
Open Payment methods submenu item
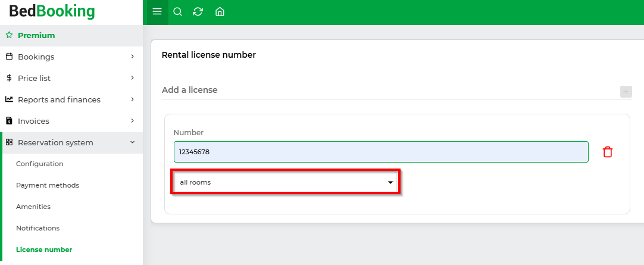coord(48,185)
